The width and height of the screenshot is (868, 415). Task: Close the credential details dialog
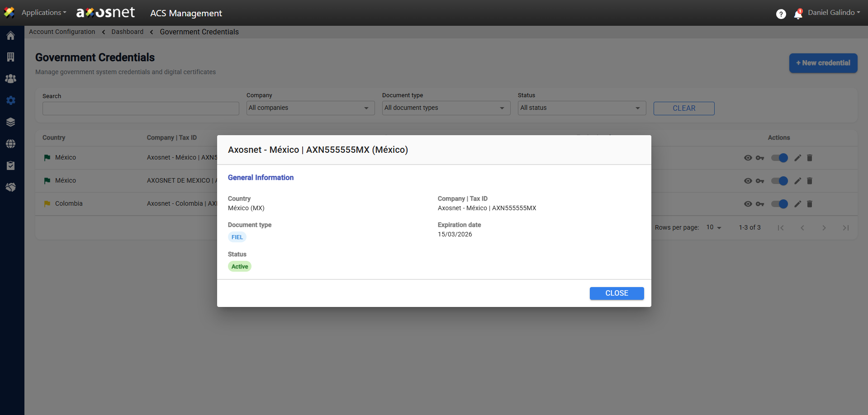617,293
